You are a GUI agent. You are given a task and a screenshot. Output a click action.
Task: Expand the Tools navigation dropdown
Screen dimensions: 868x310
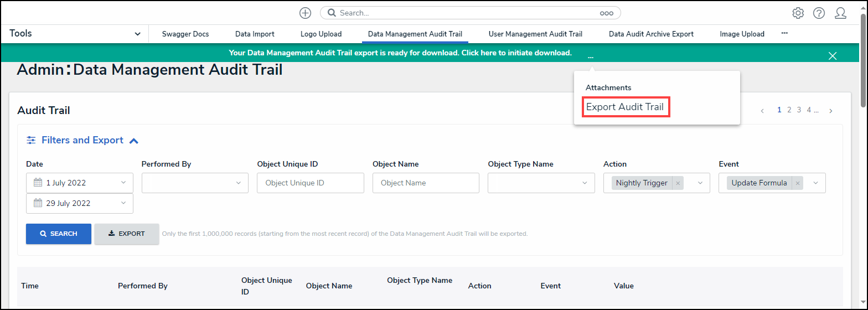[137, 34]
